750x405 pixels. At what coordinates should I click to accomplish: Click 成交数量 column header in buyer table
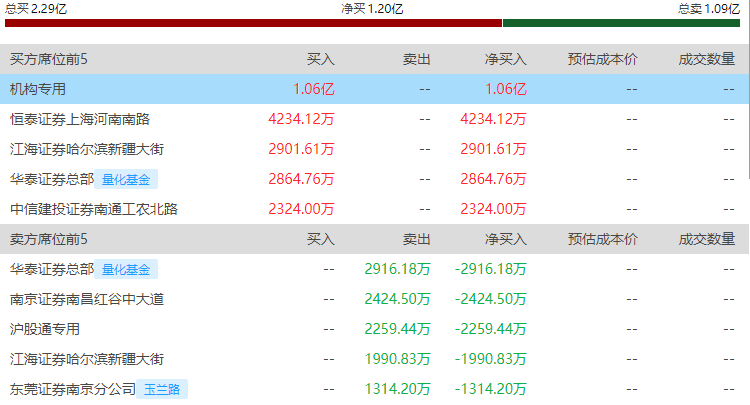click(707, 59)
